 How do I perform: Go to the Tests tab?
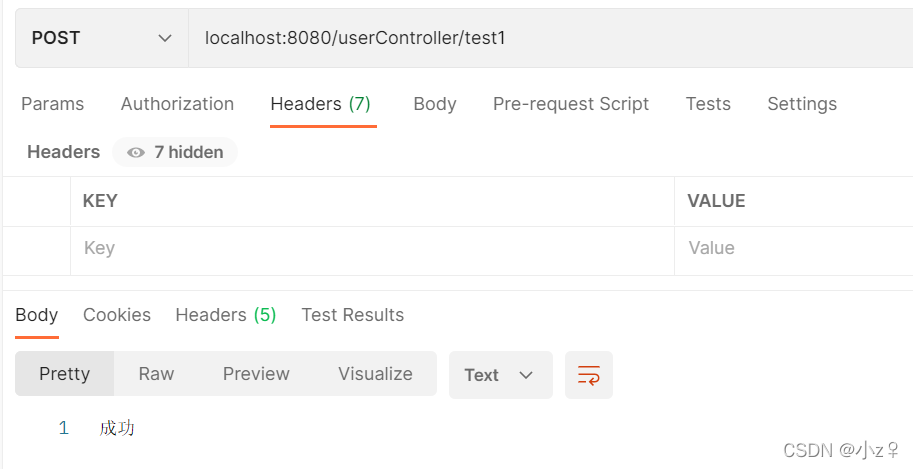coord(708,104)
